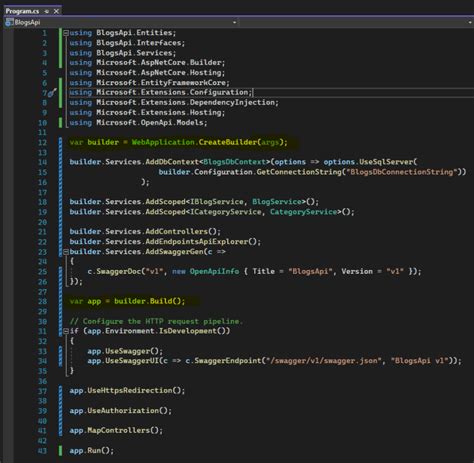Collapse the if IsDevelopment block on line 31

(66, 331)
